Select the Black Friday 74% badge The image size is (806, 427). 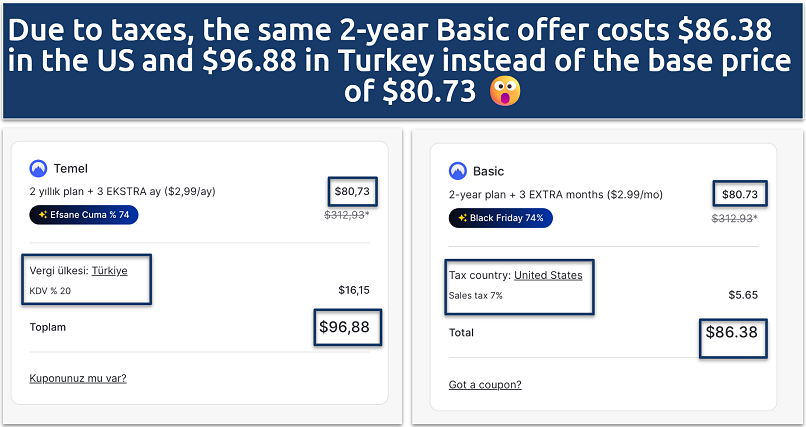[500, 217]
